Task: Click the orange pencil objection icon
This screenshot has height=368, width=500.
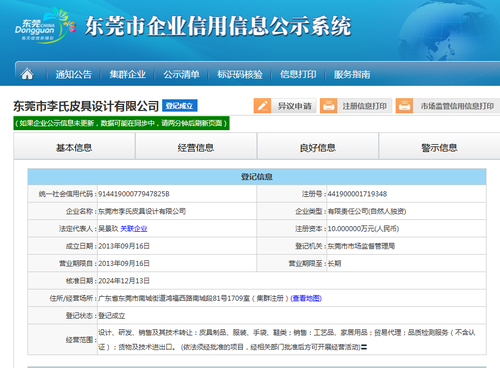Action: pos(262,106)
